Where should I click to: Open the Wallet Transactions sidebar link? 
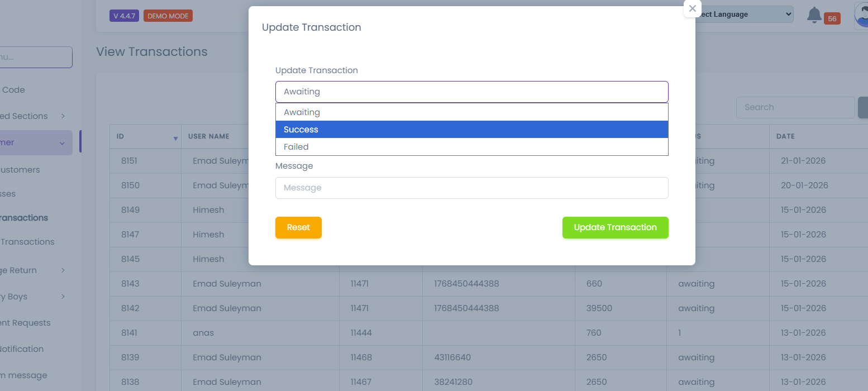(27, 242)
